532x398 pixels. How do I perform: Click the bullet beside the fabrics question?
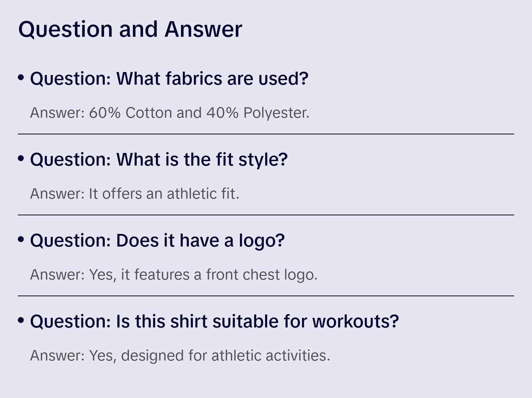tap(21, 78)
